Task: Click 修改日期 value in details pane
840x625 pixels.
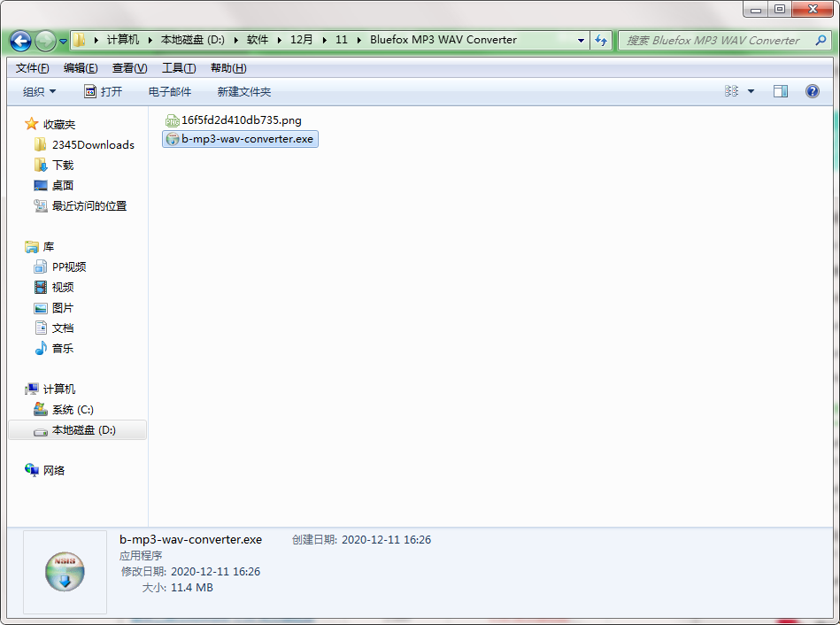Action: pos(215,571)
